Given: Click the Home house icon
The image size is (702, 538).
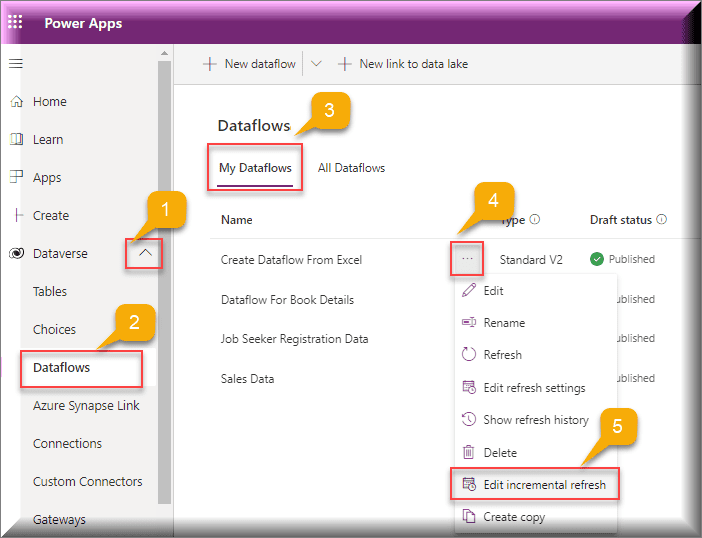Looking at the screenshot, I should 17,102.
